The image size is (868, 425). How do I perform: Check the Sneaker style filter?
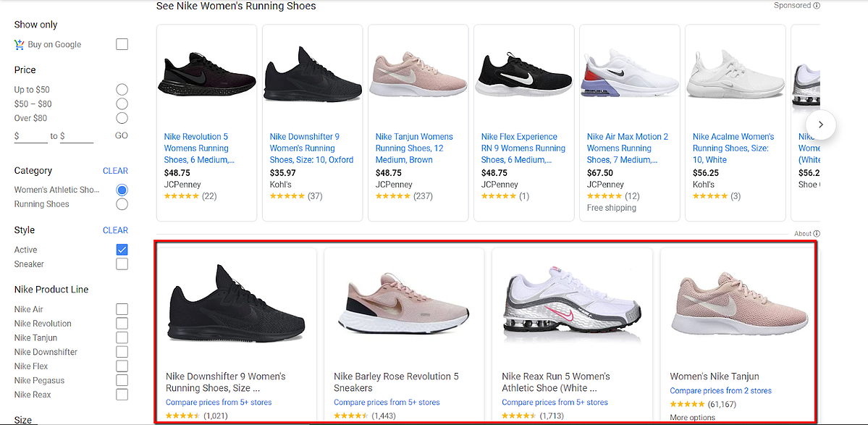click(122, 264)
